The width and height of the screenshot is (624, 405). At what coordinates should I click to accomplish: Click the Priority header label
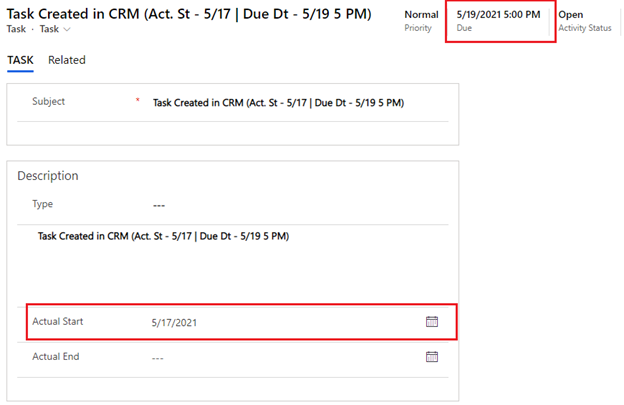(x=418, y=28)
